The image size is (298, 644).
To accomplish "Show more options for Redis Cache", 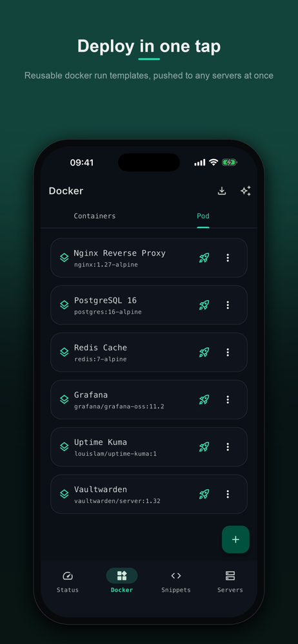I will pyautogui.click(x=228, y=352).
